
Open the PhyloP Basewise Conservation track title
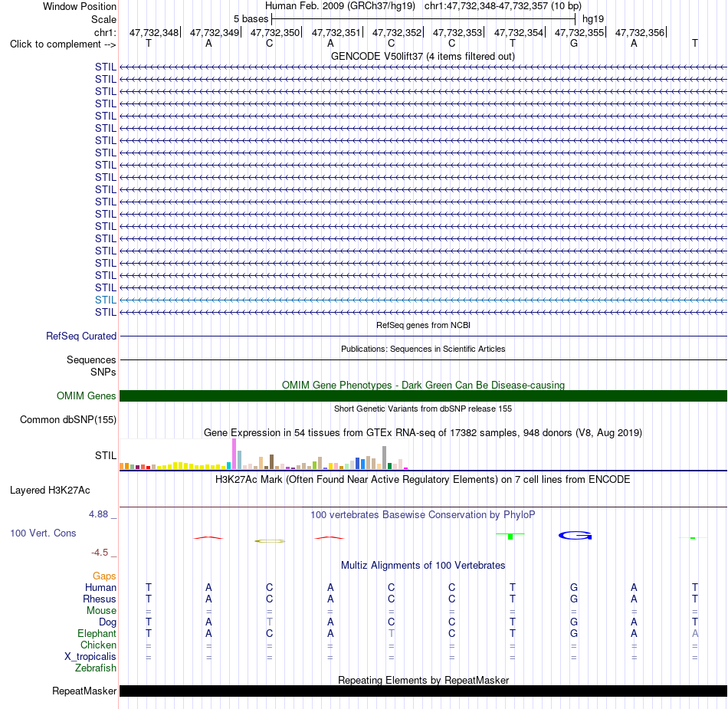423,514
